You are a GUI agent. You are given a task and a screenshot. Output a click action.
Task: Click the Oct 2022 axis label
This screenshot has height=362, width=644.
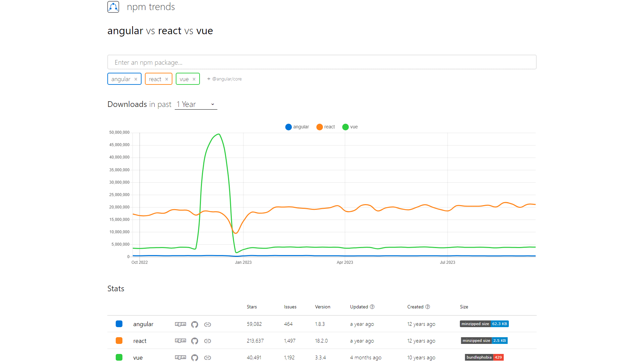[x=140, y=262]
